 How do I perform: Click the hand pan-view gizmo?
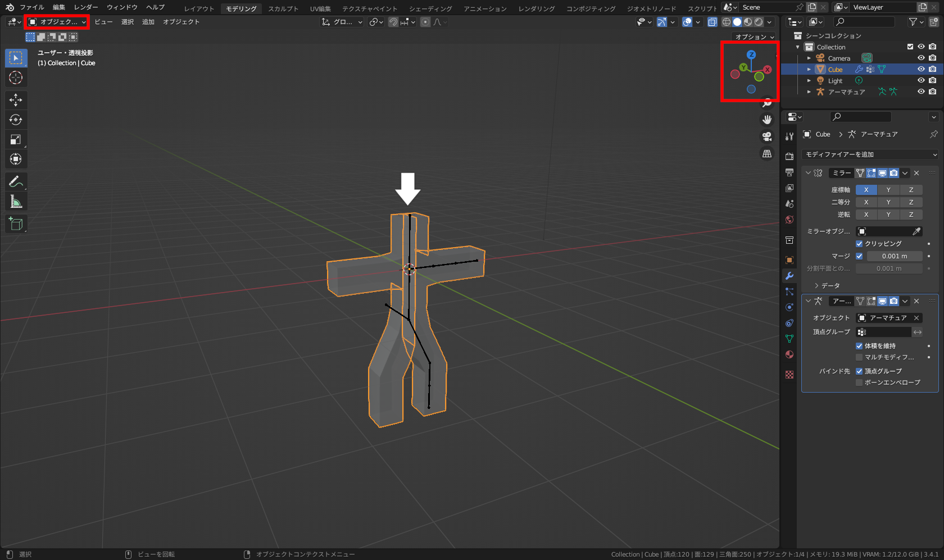coord(767,120)
